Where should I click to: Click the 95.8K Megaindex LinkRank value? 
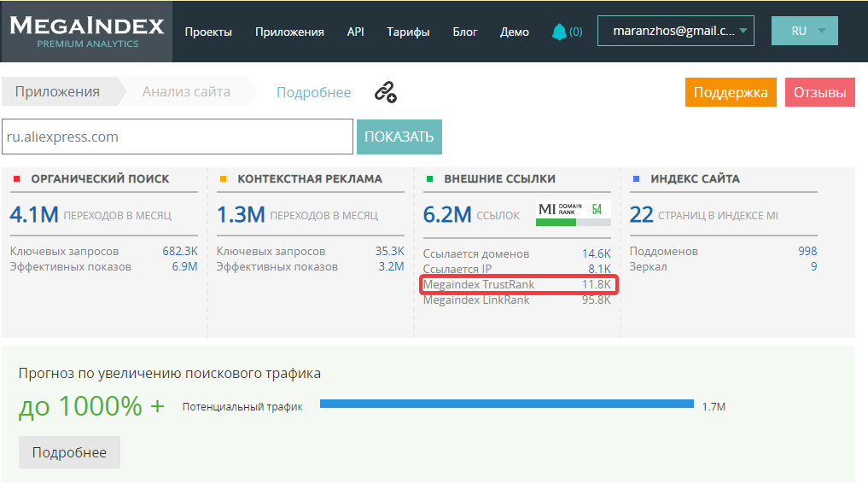click(597, 300)
